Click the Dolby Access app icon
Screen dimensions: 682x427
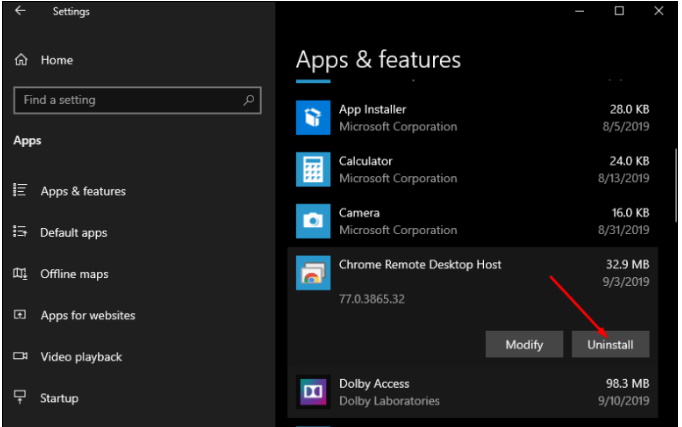[x=313, y=392]
